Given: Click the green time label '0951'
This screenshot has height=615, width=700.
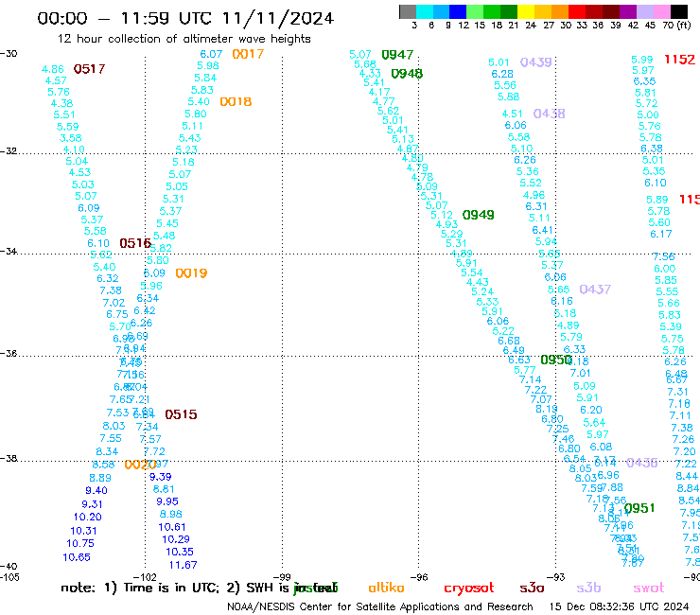Looking at the screenshot, I should (639, 508).
